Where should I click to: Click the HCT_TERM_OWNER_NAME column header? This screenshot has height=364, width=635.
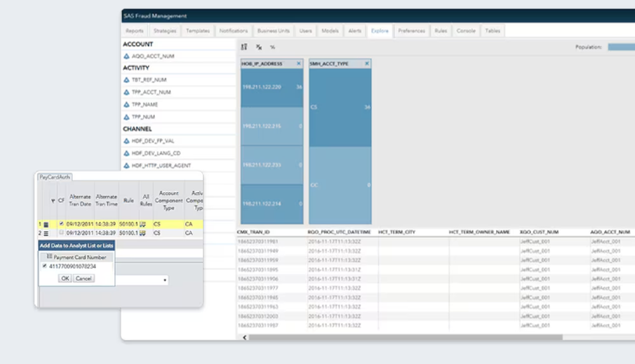pyautogui.click(x=479, y=232)
